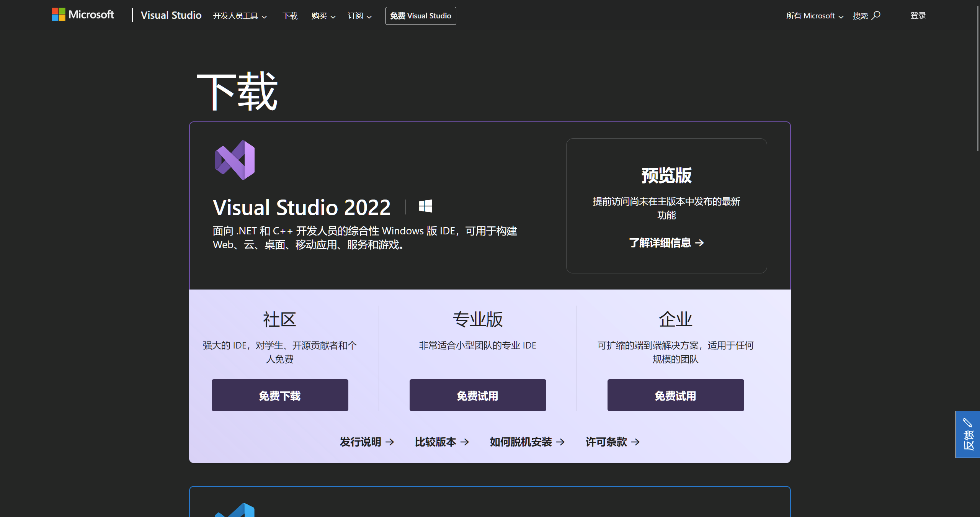Screen dimensions: 980x517
Task: Click the search magnifier icon
Action: [876, 16]
